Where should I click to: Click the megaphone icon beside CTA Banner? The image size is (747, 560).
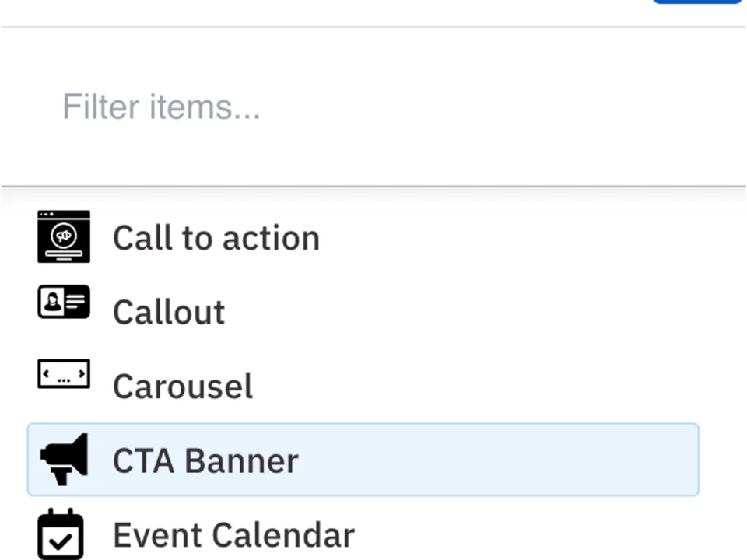pyautogui.click(x=64, y=460)
